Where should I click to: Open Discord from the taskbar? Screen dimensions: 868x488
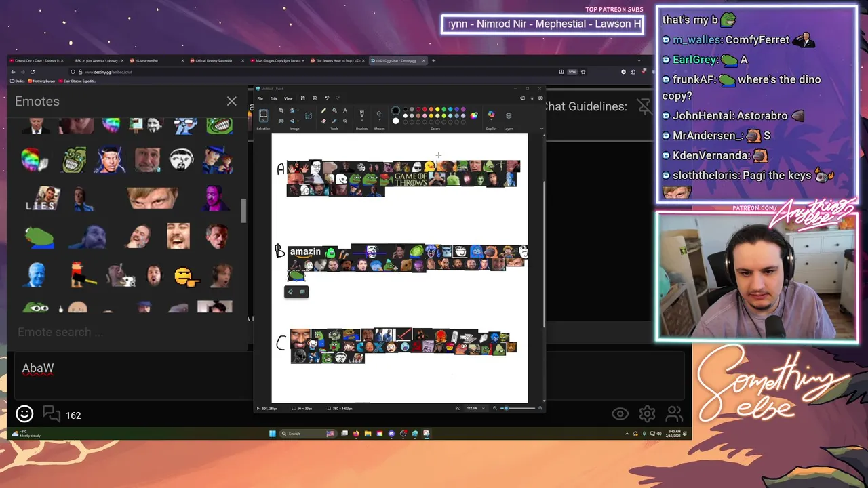pyautogui.click(x=391, y=433)
